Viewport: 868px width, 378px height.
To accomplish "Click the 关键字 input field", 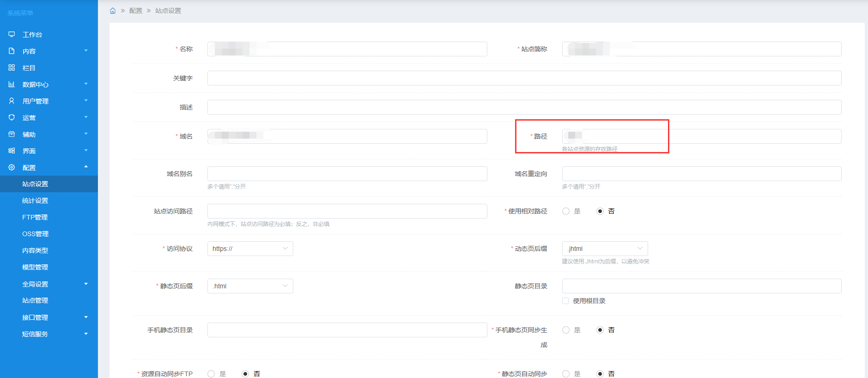I will [524, 78].
